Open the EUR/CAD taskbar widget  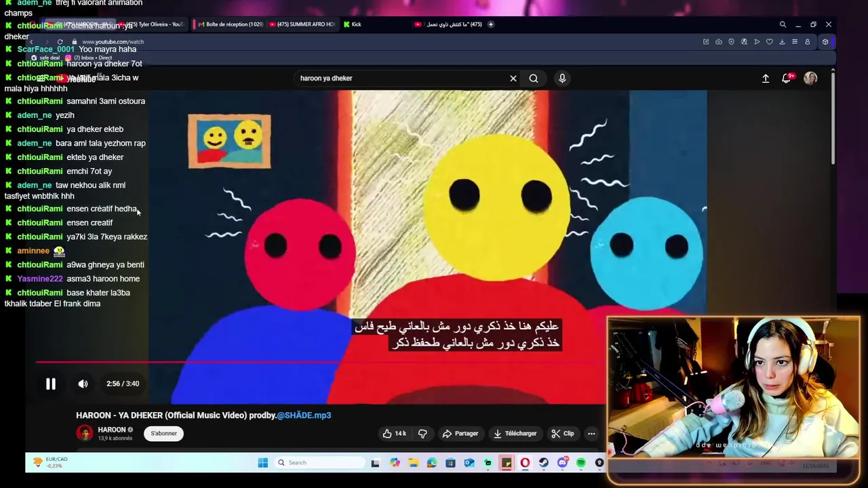pos(50,463)
